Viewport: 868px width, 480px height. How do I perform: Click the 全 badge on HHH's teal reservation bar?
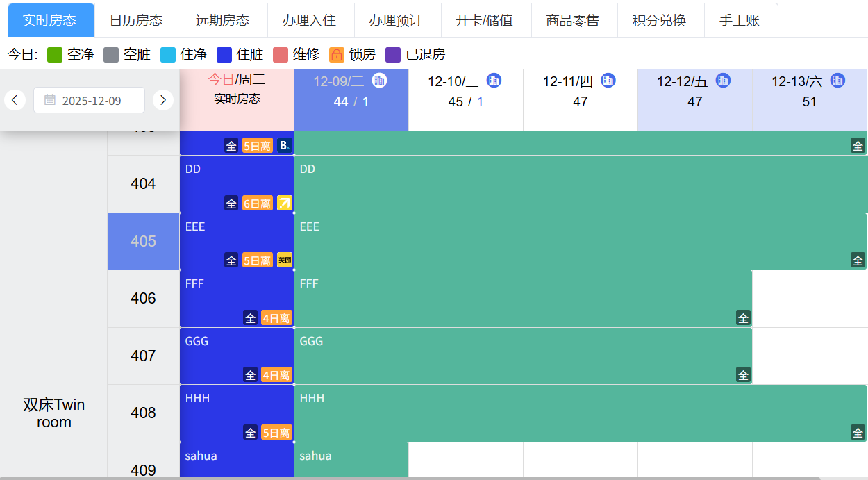tap(858, 432)
